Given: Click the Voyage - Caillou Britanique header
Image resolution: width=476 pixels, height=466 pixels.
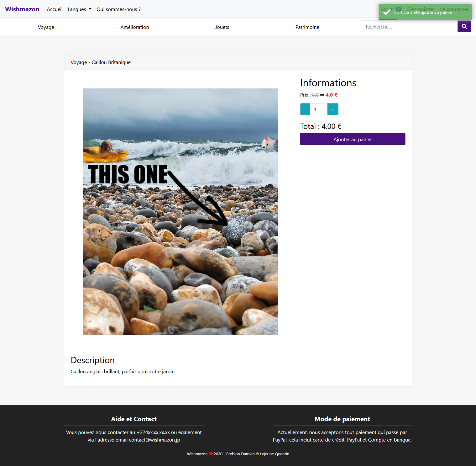Looking at the screenshot, I should [x=101, y=62].
